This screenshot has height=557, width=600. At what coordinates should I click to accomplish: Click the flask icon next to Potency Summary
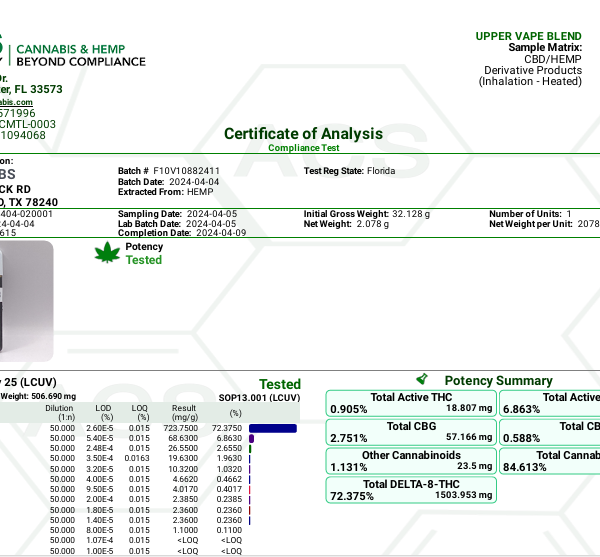tap(422, 379)
